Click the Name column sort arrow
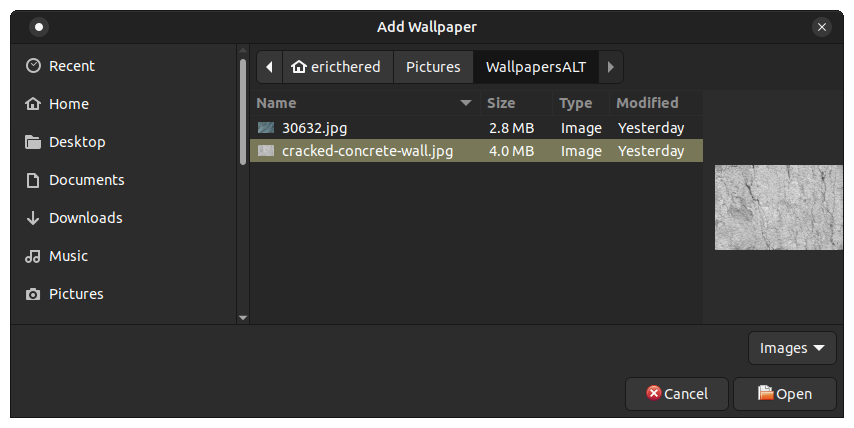This screenshot has height=428, width=854. pyautogui.click(x=466, y=103)
